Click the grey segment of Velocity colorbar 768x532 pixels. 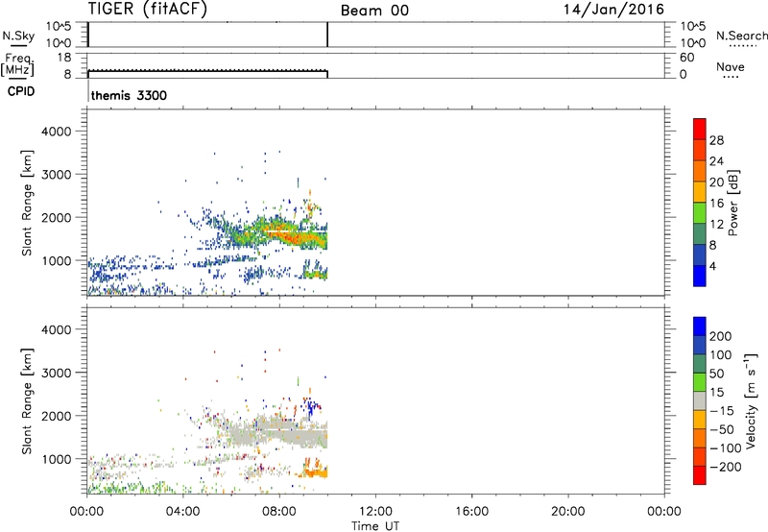coord(700,400)
